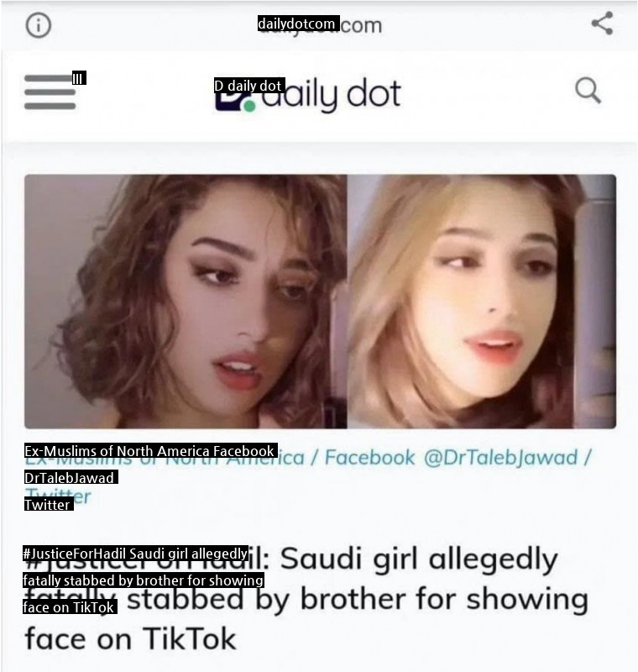
Task: Click the 'Facebook' word in photo credit
Action: [369, 457]
